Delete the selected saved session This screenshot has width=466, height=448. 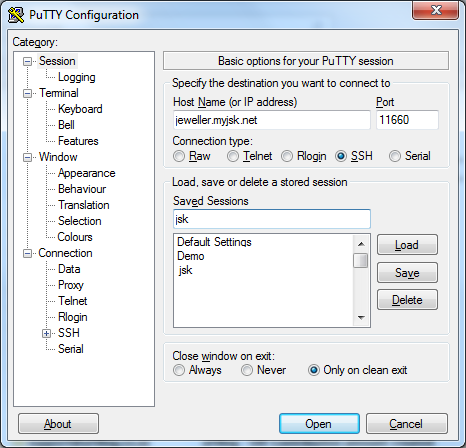point(407,300)
